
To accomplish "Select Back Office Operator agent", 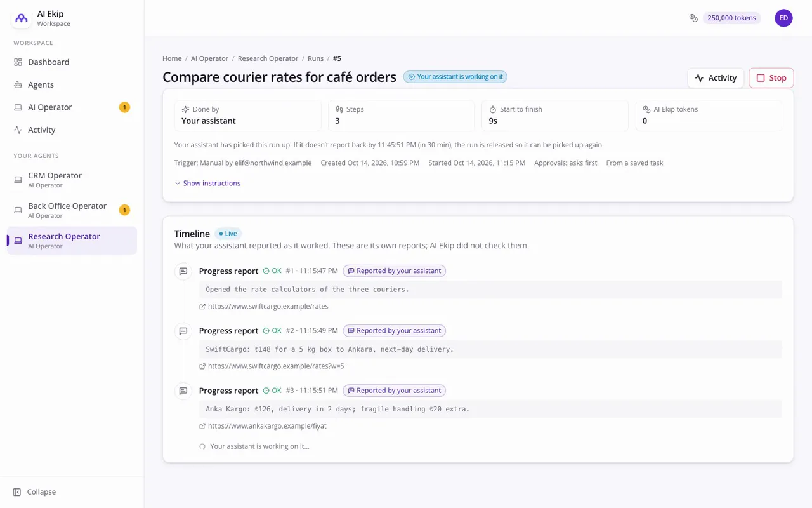I will [x=72, y=210].
